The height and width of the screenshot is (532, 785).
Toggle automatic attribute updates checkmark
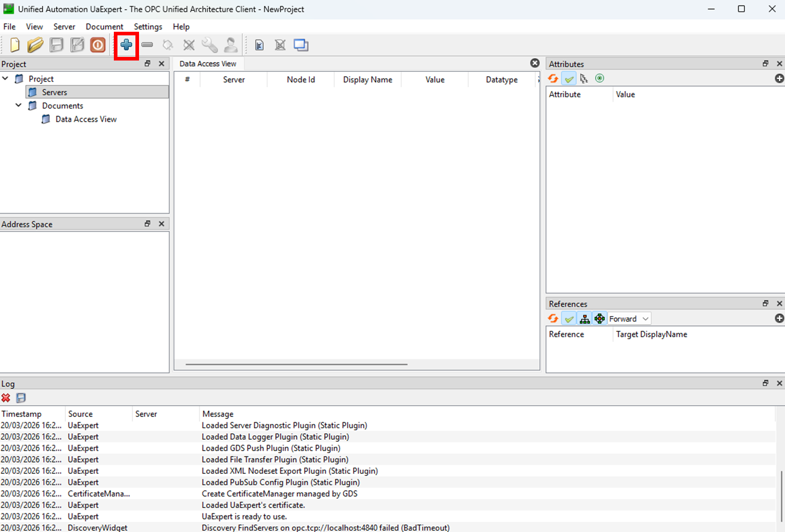click(568, 78)
